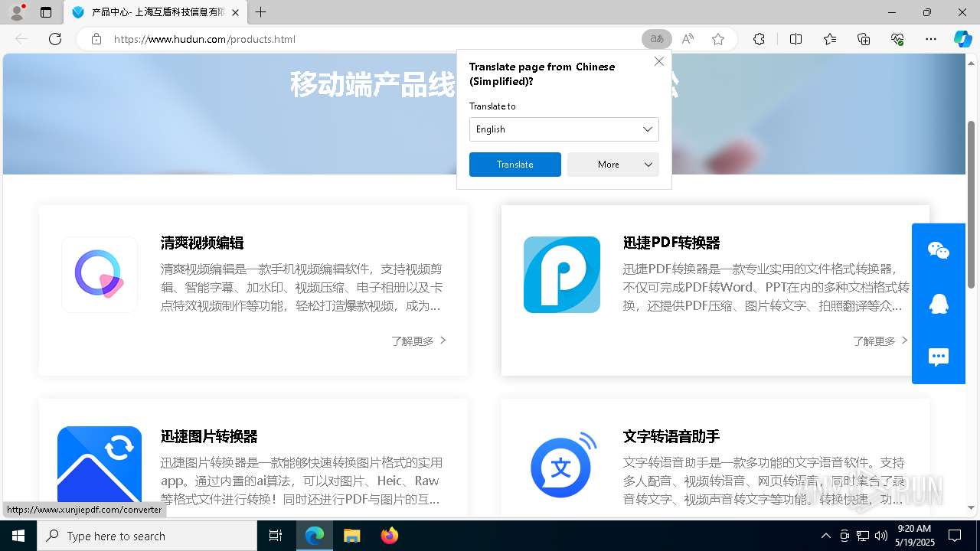Show hidden tray icons chevron

[825, 536]
